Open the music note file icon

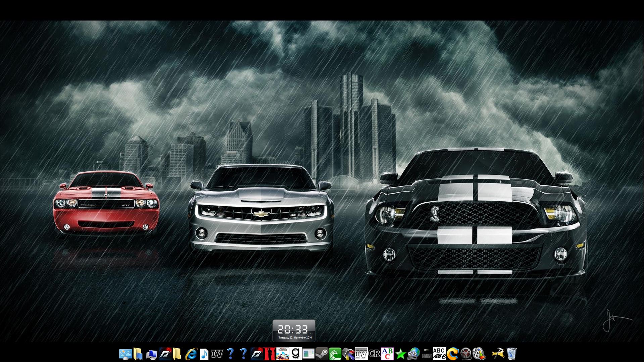point(204,354)
